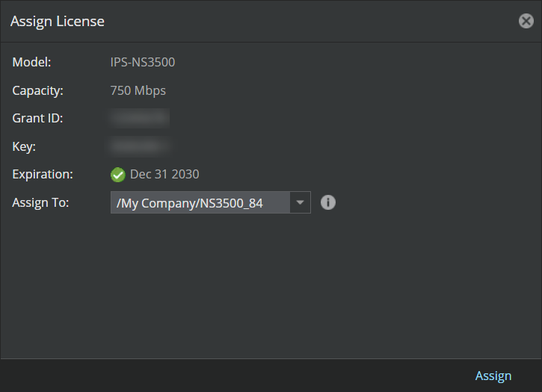The height and width of the screenshot is (392, 542).
Task: Click the Capacity label
Action: 37,90
